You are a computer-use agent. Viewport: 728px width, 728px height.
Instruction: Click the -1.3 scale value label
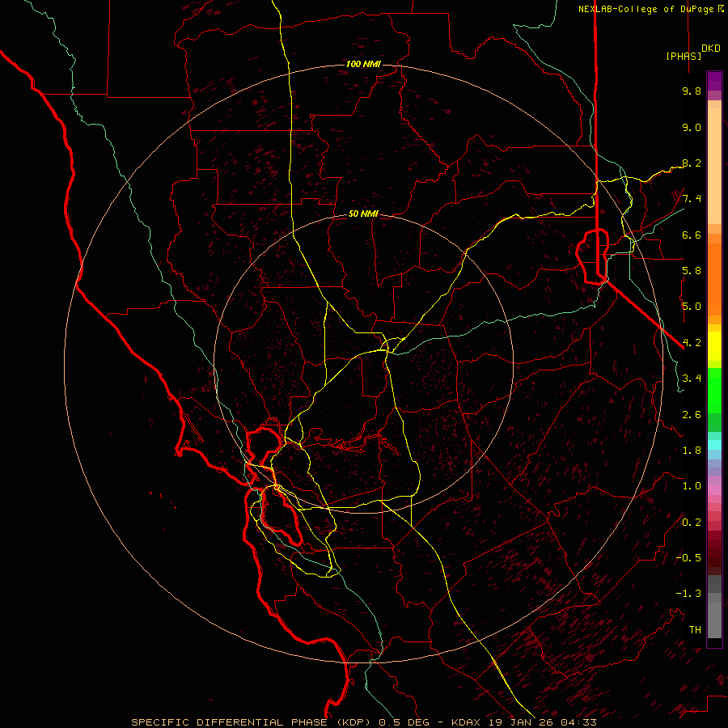point(688,594)
